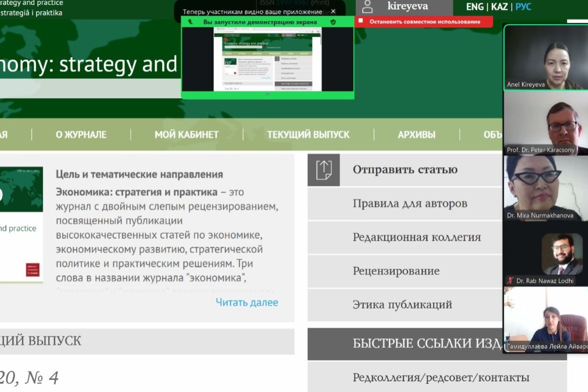Click the submit-article document upload icon
The image size is (588, 392).
(324, 170)
